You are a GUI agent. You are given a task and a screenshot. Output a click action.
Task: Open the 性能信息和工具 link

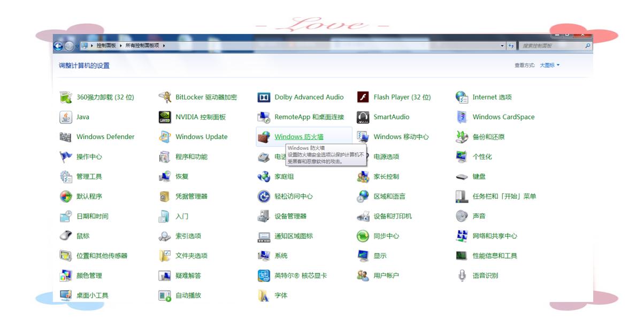tap(495, 255)
